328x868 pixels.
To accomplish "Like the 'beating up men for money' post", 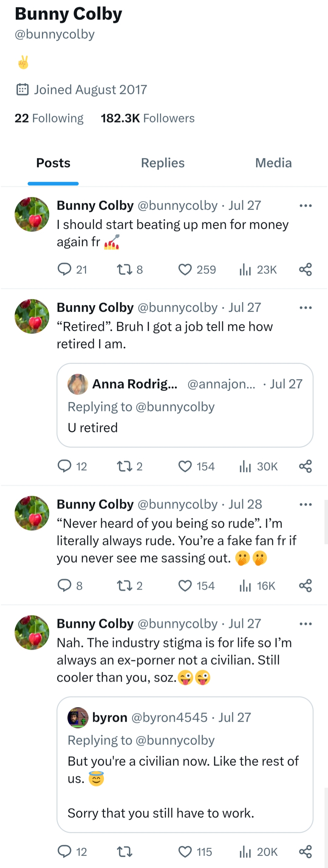I will [185, 270].
